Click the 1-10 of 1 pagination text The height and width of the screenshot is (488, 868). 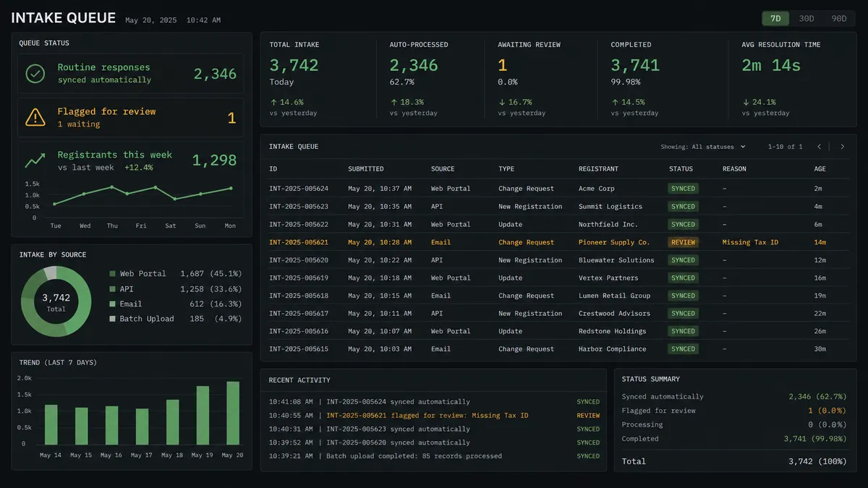pos(785,147)
